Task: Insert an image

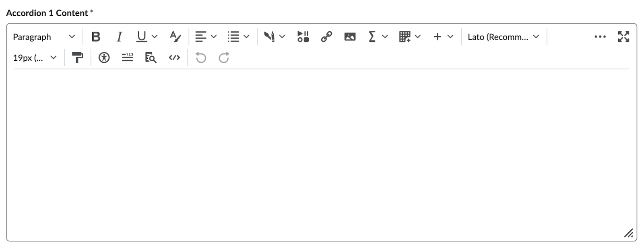Action: pyautogui.click(x=350, y=37)
